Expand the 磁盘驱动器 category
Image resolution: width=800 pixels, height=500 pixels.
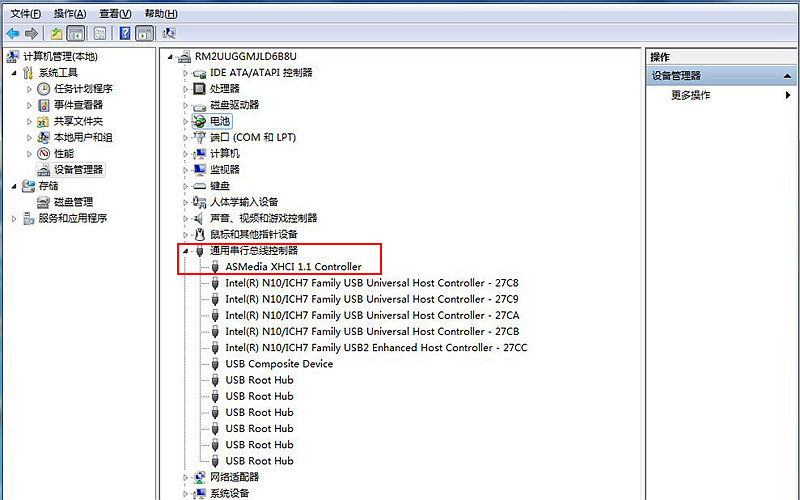click(x=186, y=106)
